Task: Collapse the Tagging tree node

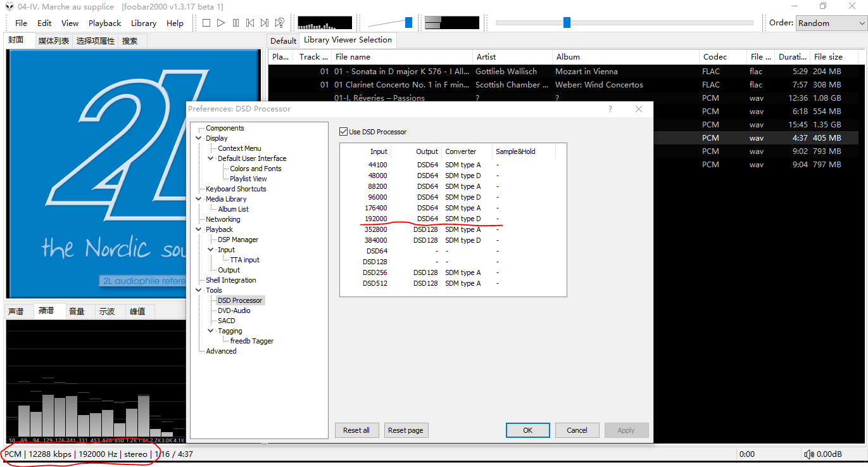Action: (211, 331)
